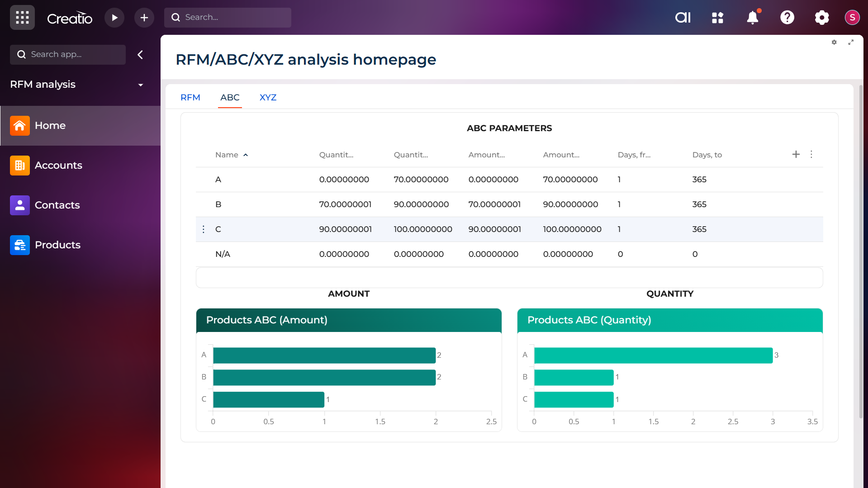868x488 pixels.
Task: Open the notifications bell
Action: [x=752, y=18]
